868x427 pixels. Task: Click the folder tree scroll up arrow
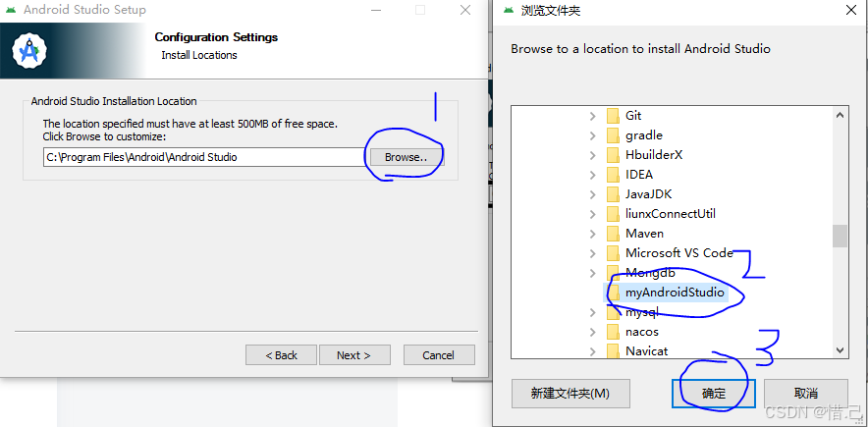point(840,115)
